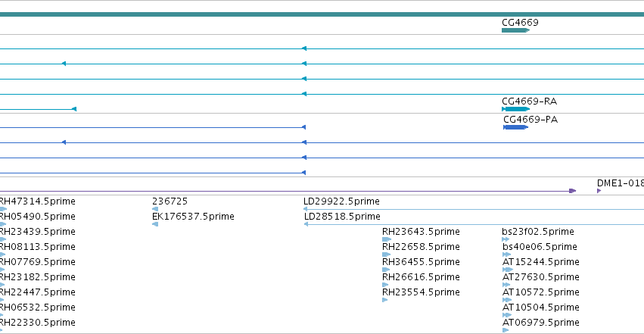Select the CG4669 gene feature bar
Image resolution: width=644 pixels, height=334 pixels.
[516, 30]
